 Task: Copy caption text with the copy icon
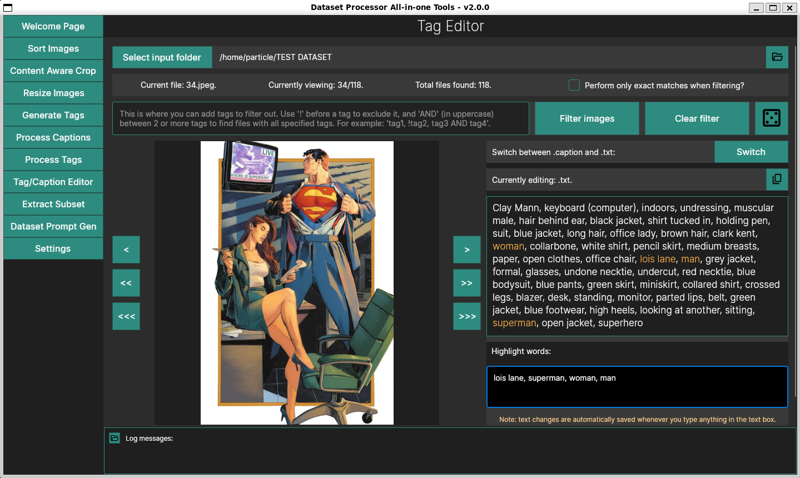click(777, 180)
